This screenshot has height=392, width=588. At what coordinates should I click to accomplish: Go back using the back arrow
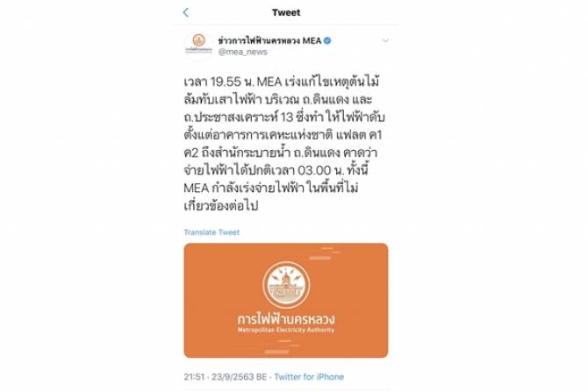coord(186,12)
